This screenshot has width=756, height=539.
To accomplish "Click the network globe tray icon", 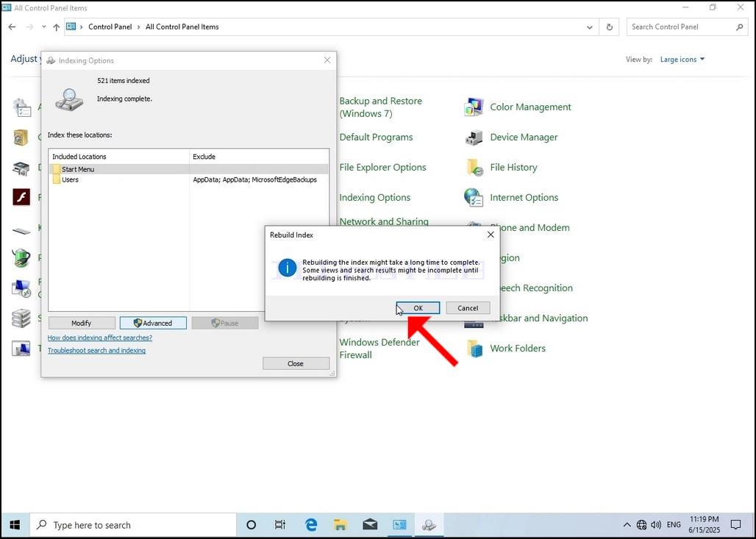I will tap(641, 525).
